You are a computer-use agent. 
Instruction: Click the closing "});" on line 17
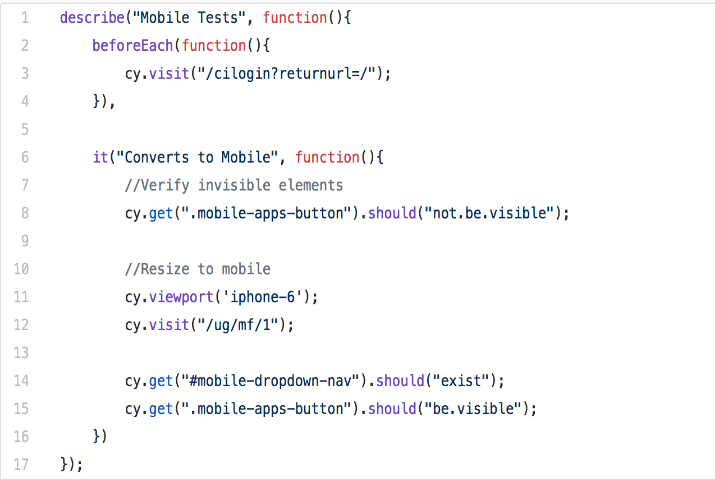pos(71,464)
